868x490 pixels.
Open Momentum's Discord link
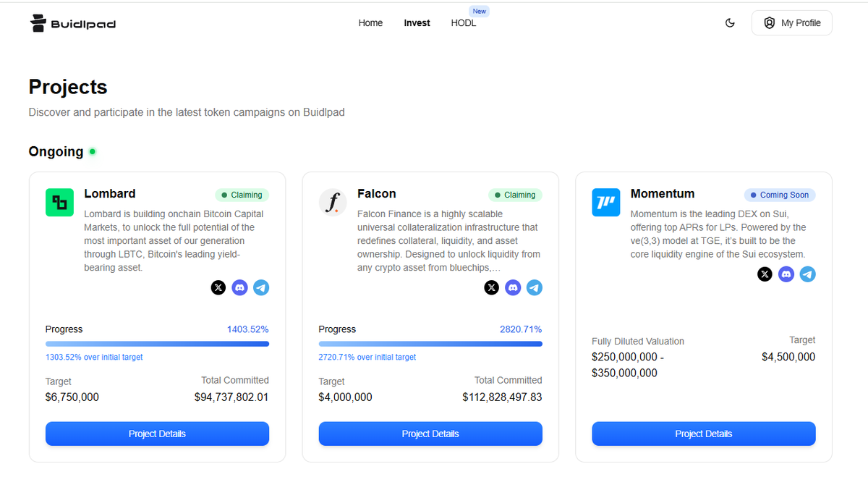click(x=786, y=274)
